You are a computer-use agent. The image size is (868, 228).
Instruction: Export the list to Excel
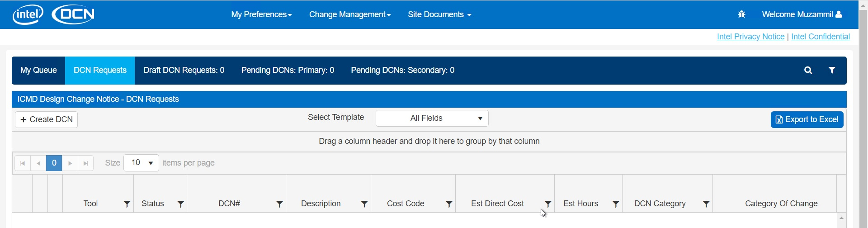(807, 119)
